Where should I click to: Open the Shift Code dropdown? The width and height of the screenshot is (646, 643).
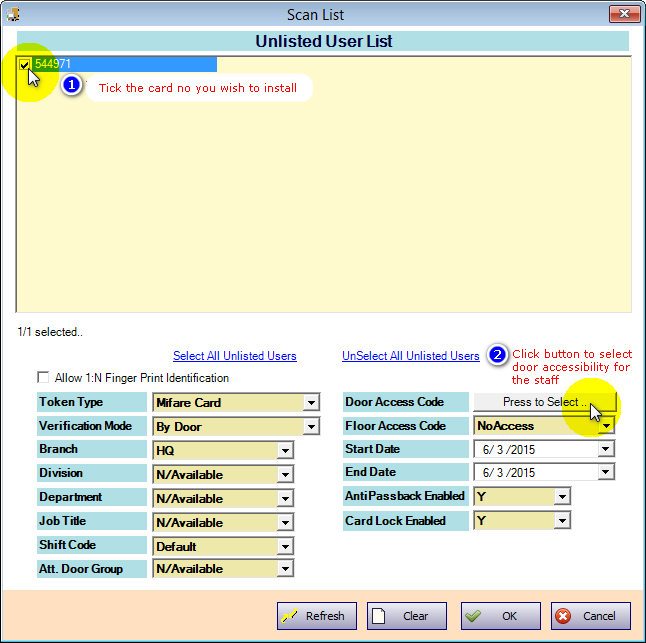(x=285, y=547)
